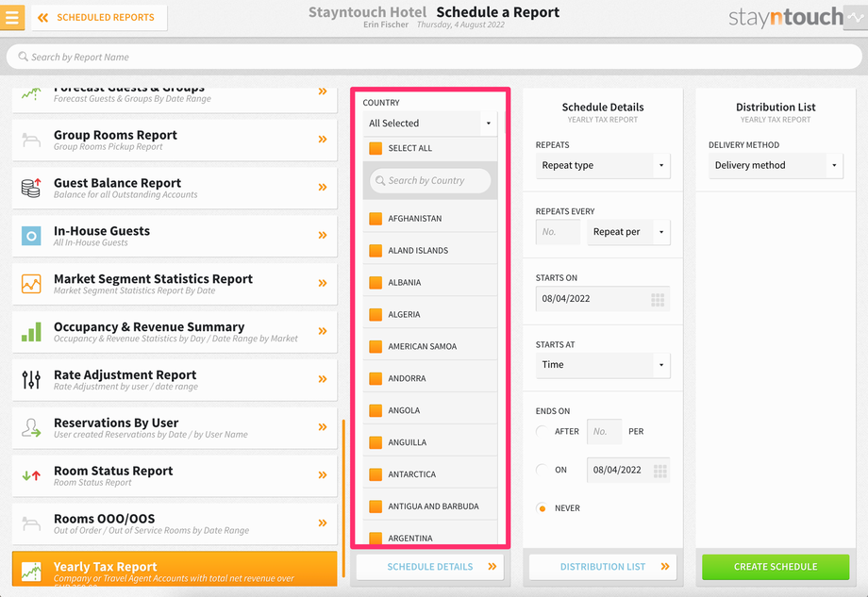The image size is (868, 597).
Task: Collapse the Country All Selected dropdown
Action: click(x=430, y=124)
